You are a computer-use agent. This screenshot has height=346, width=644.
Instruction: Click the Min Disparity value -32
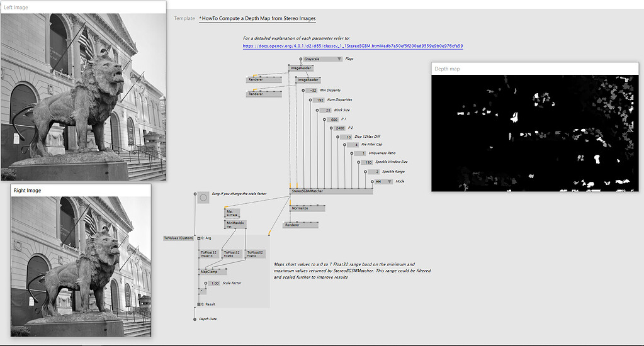point(312,91)
